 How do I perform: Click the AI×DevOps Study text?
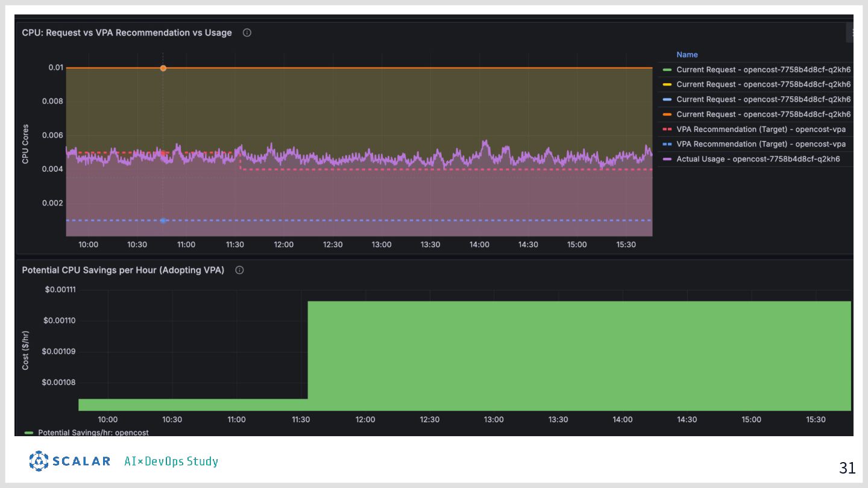(x=171, y=461)
